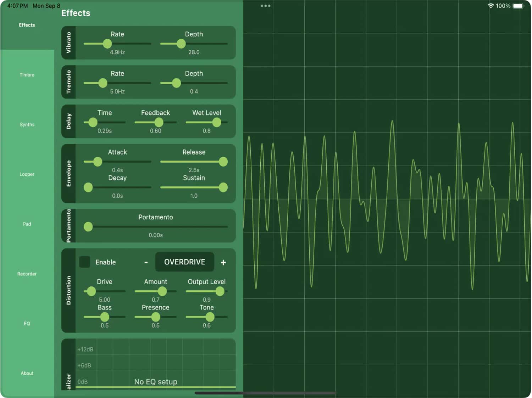Click the Vibrato Rate slider knob
Image resolution: width=532 pixels, height=398 pixels.
(x=107, y=44)
